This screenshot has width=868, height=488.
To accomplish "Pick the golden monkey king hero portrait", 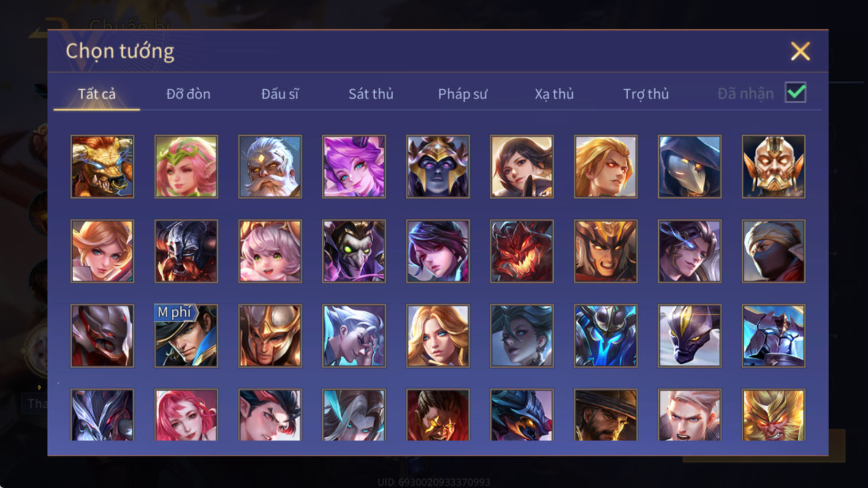I will click(x=773, y=415).
